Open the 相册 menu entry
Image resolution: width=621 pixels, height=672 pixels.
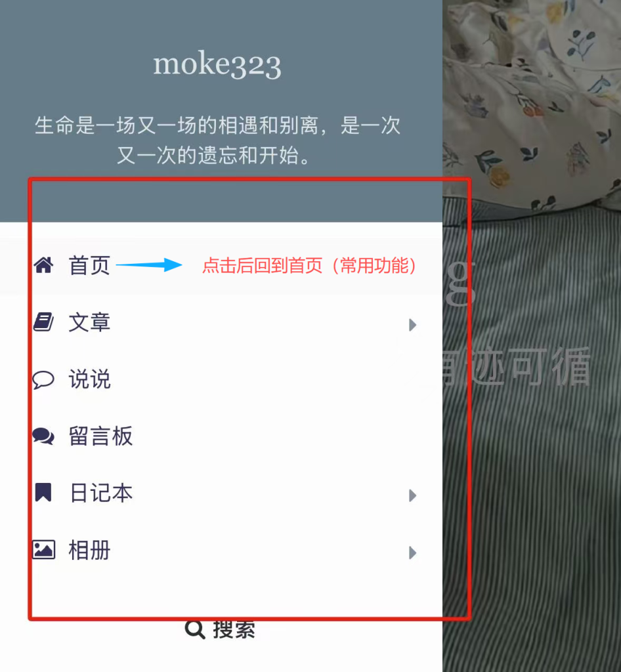pos(221,551)
